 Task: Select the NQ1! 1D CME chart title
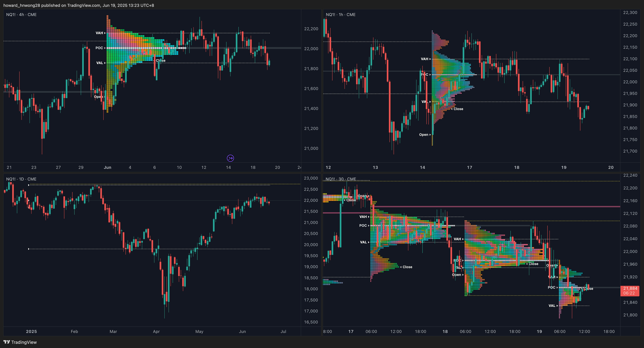pyautogui.click(x=21, y=179)
